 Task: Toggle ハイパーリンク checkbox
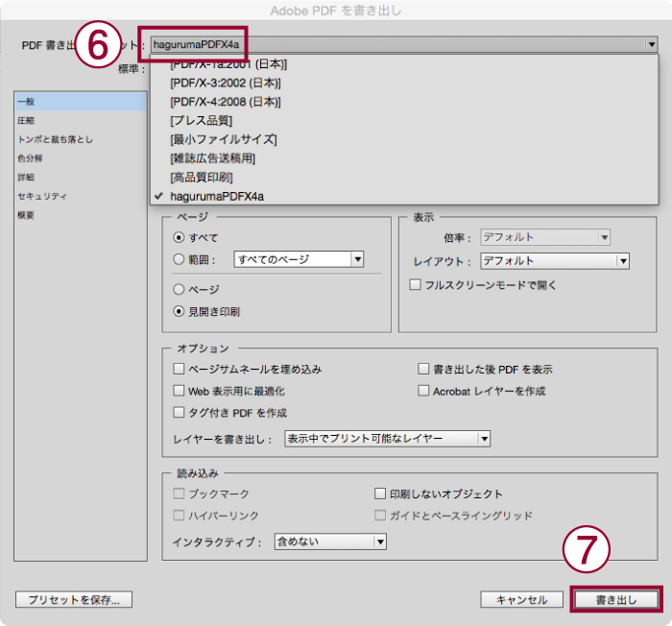click(x=179, y=515)
